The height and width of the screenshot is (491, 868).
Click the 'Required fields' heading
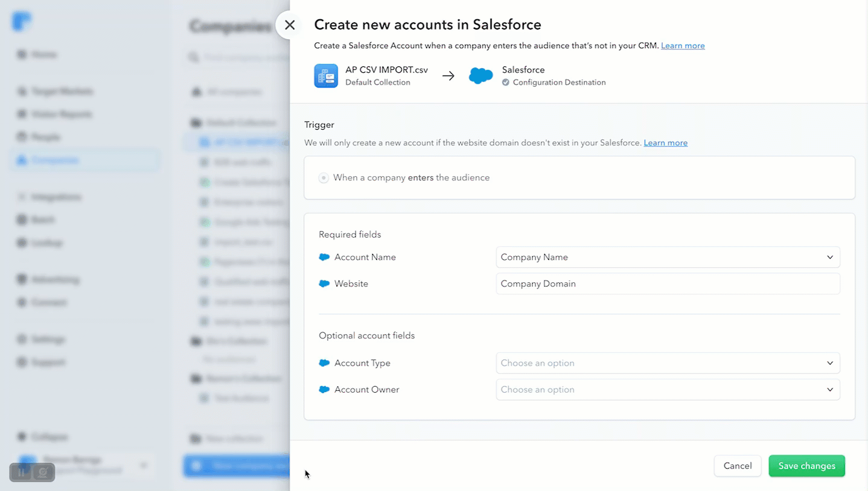[x=349, y=235]
